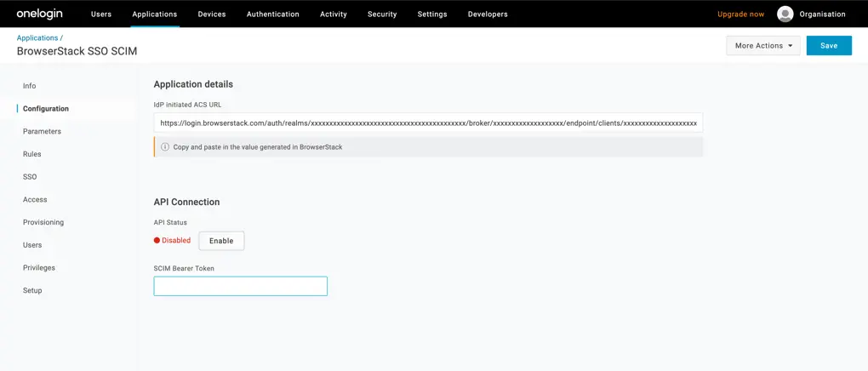Go to the Provisioning section
Image resolution: width=868 pixels, height=371 pixels.
tap(43, 223)
